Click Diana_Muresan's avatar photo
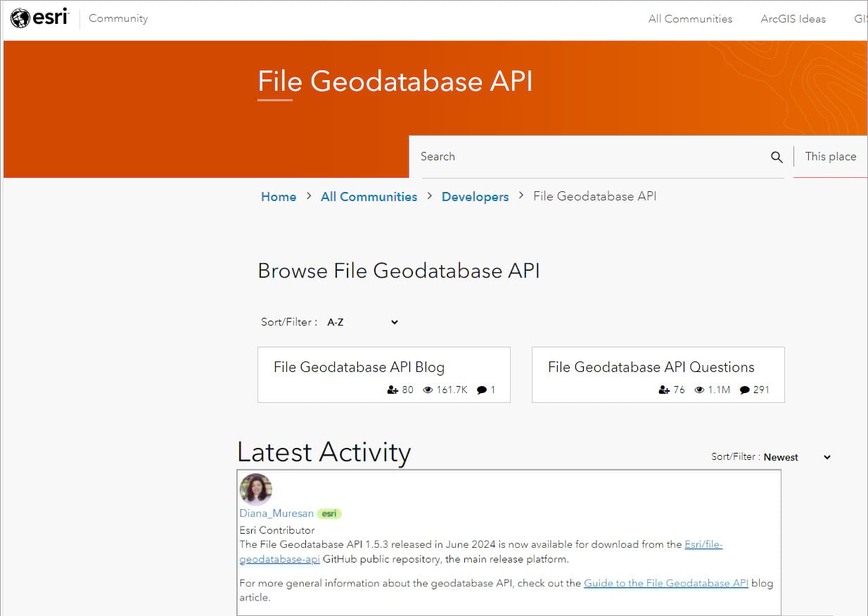Viewport: 868px width, 616px height. (256, 489)
